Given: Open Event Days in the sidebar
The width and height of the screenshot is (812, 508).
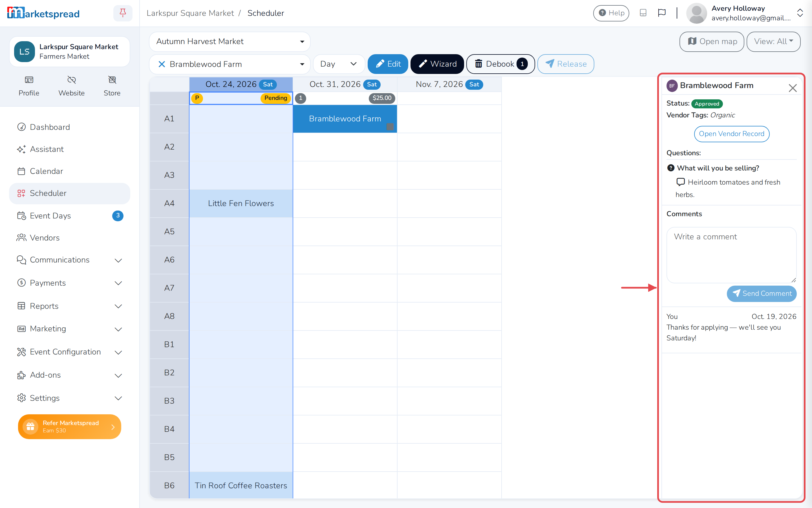Looking at the screenshot, I should tap(69, 216).
